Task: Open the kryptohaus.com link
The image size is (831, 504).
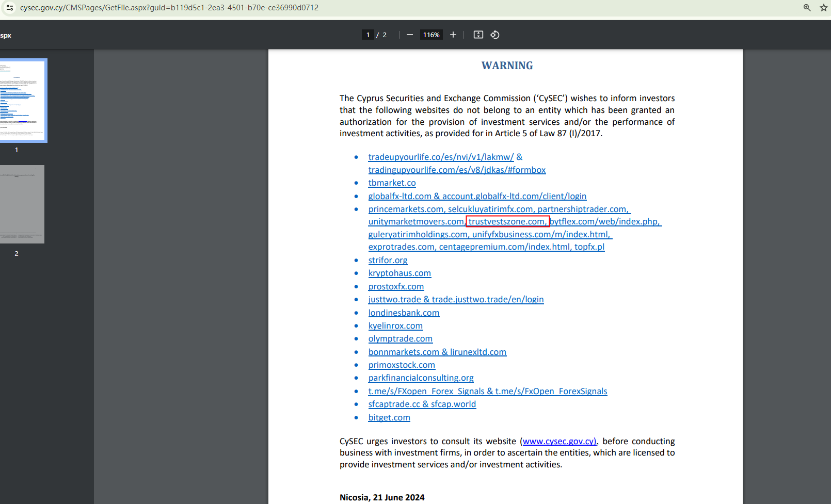Action: click(x=399, y=273)
